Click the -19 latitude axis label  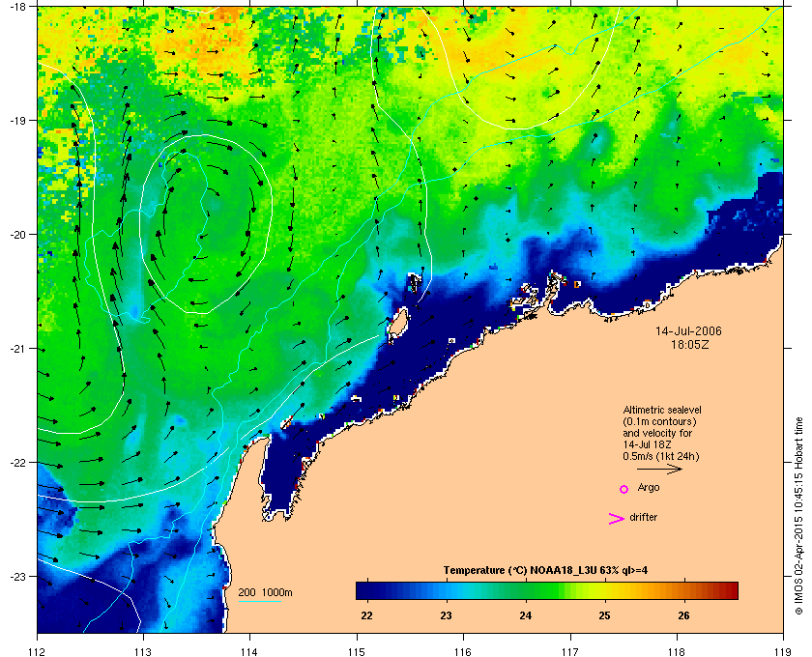[x=18, y=121]
